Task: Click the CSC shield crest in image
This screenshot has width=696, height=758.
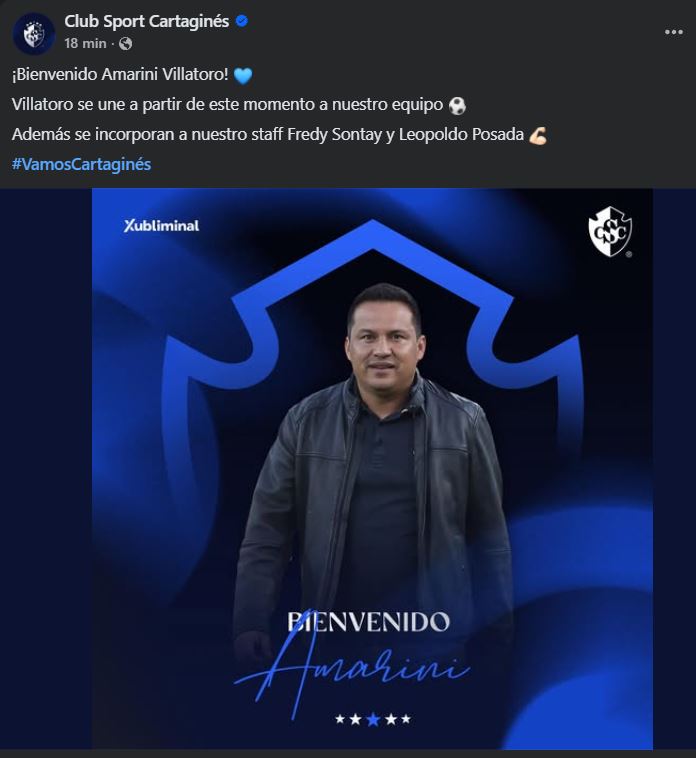Action: point(610,232)
